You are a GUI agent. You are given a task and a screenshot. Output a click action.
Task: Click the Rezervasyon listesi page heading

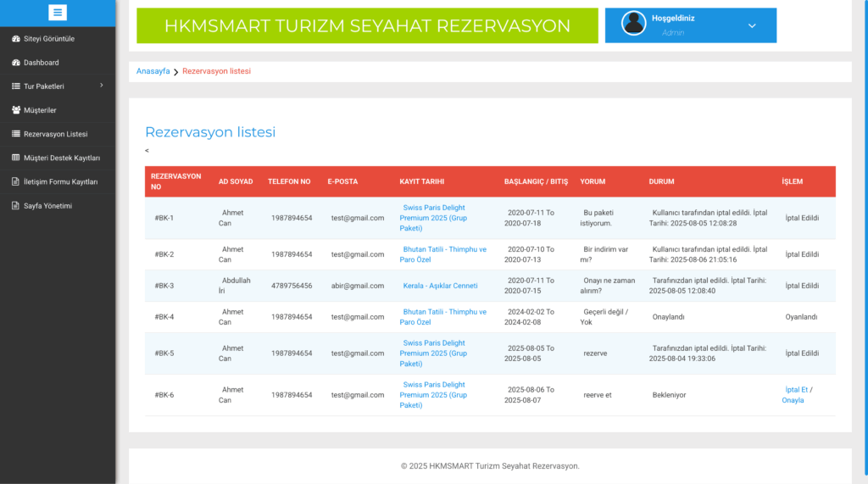pyautogui.click(x=210, y=131)
